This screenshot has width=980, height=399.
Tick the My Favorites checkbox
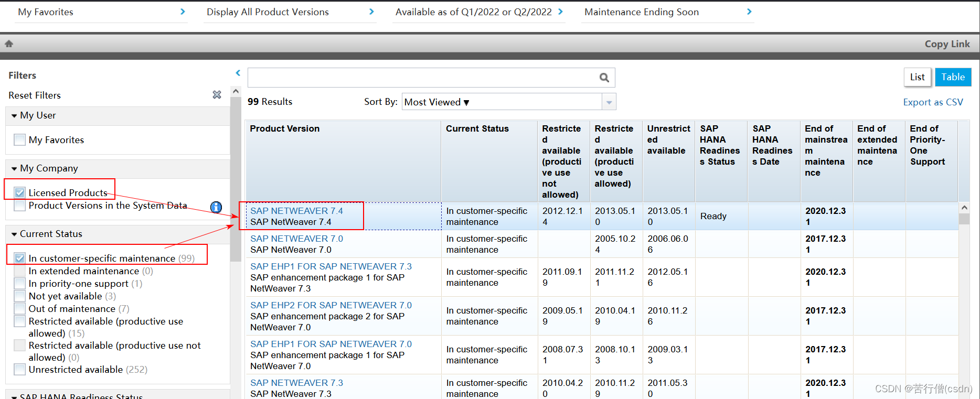tap(19, 139)
